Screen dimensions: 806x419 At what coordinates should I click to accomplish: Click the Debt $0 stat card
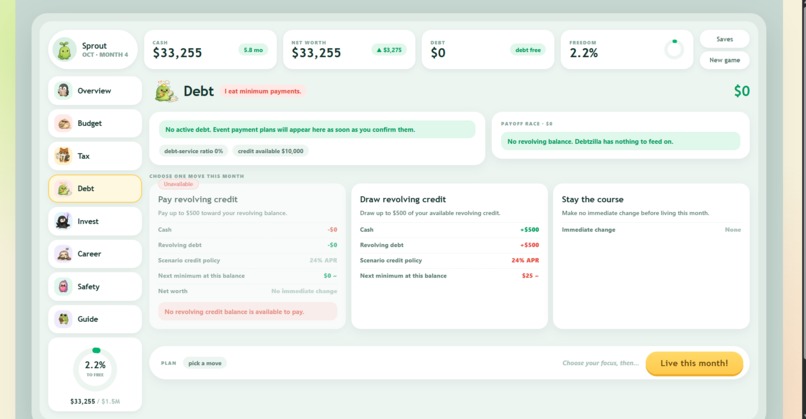click(488, 49)
